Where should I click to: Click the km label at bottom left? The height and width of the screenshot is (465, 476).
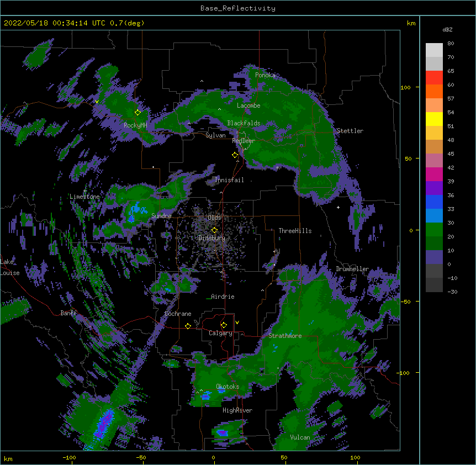click(8, 458)
